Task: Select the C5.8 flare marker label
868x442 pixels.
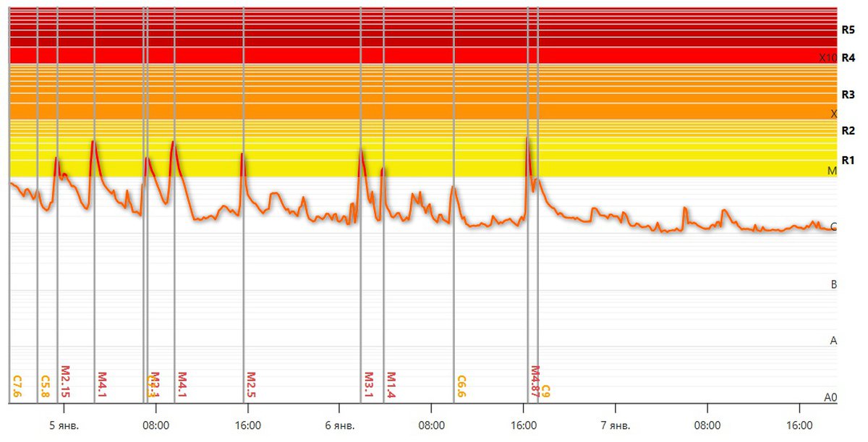Action: tap(44, 386)
